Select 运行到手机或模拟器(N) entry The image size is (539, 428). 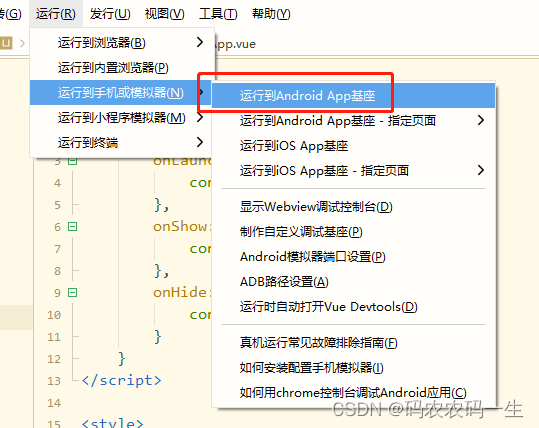point(120,92)
